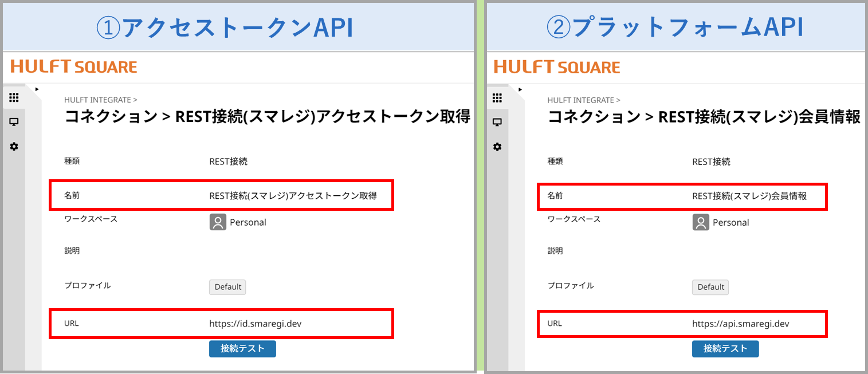
Task: Click Personal workspace avatar in left panel
Action: [x=218, y=222]
